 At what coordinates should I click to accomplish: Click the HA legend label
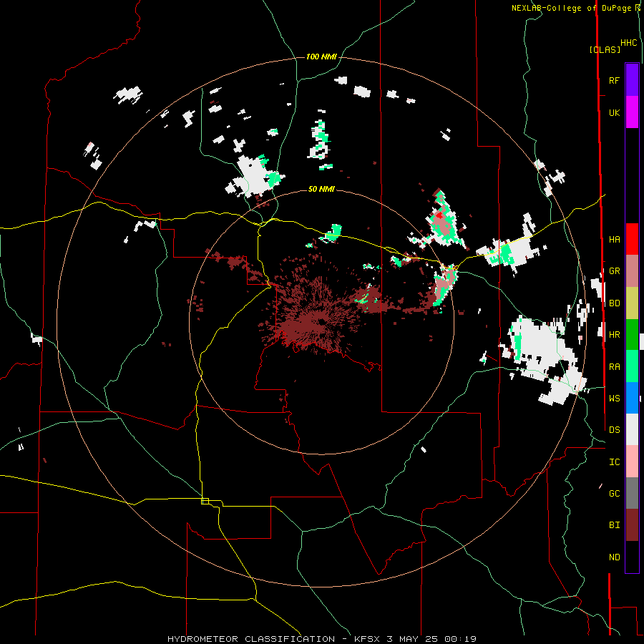pyautogui.click(x=614, y=239)
